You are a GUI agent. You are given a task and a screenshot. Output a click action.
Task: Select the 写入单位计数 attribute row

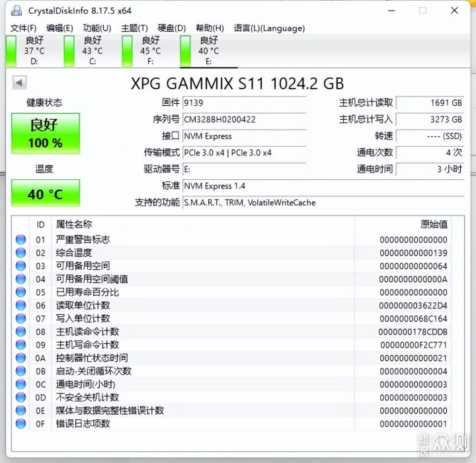[231, 318]
